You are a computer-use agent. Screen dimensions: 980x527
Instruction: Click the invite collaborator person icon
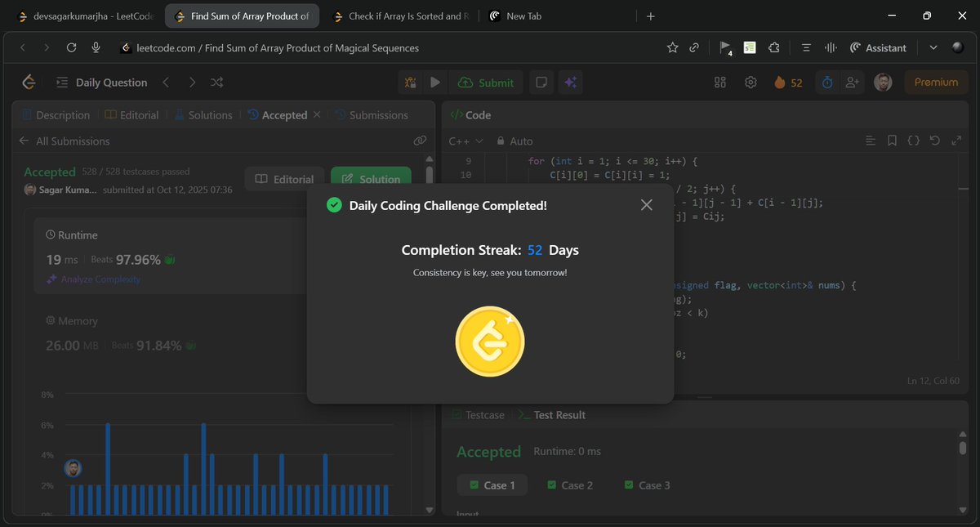tap(853, 83)
